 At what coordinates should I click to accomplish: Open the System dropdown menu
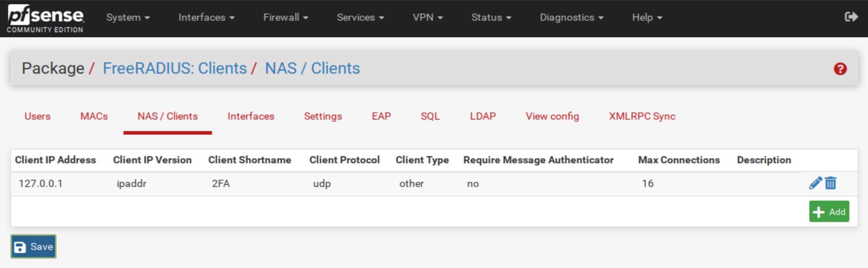pyautogui.click(x=128, y=17)
